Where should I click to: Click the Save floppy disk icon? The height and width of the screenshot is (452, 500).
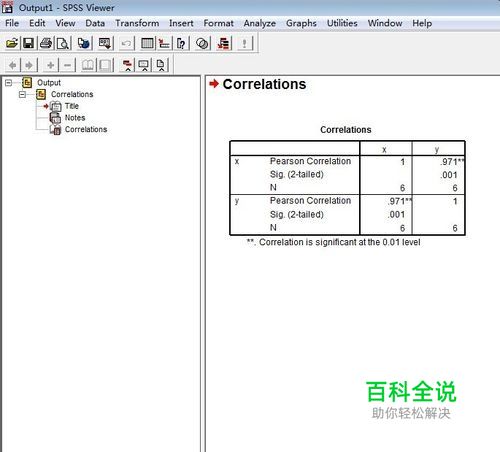28,43
